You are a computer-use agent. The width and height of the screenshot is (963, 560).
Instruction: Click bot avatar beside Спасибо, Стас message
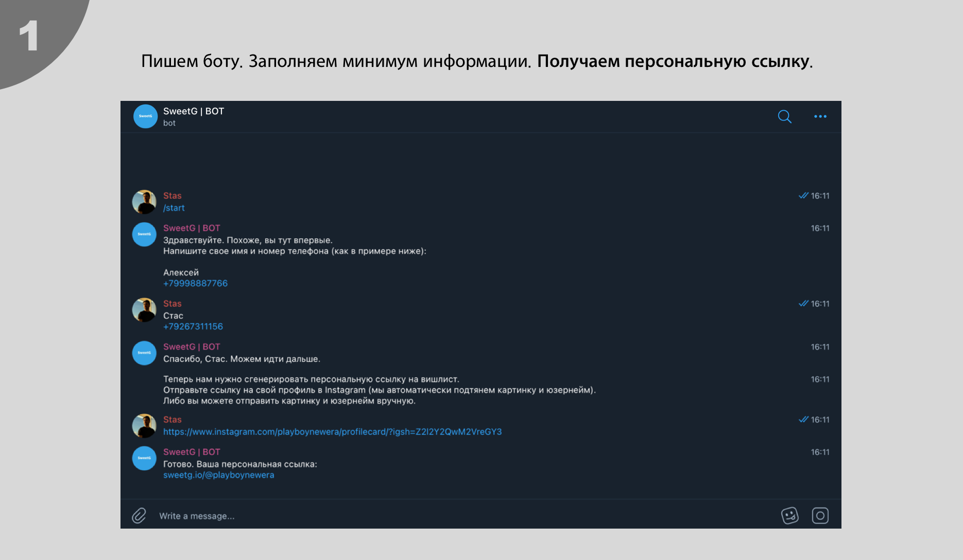coord(144,353)
